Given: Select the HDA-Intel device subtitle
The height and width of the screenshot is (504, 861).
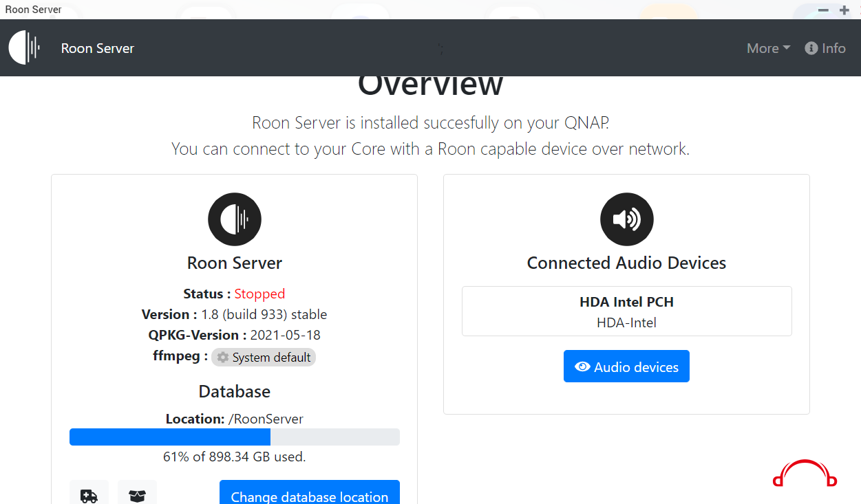Looking at the screenshot, I should [x=627, y=322].
